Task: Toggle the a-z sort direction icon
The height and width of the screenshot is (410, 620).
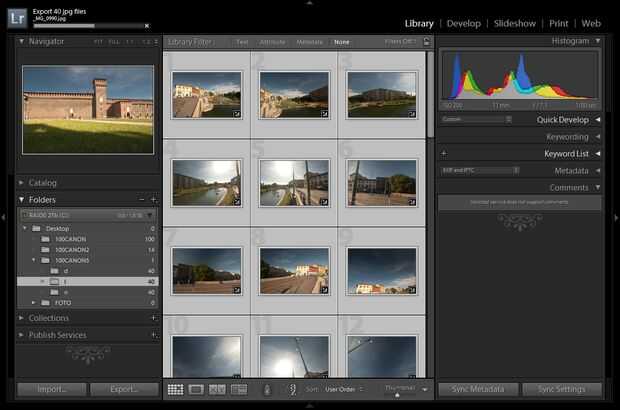Action: click(x=293, y=390)
